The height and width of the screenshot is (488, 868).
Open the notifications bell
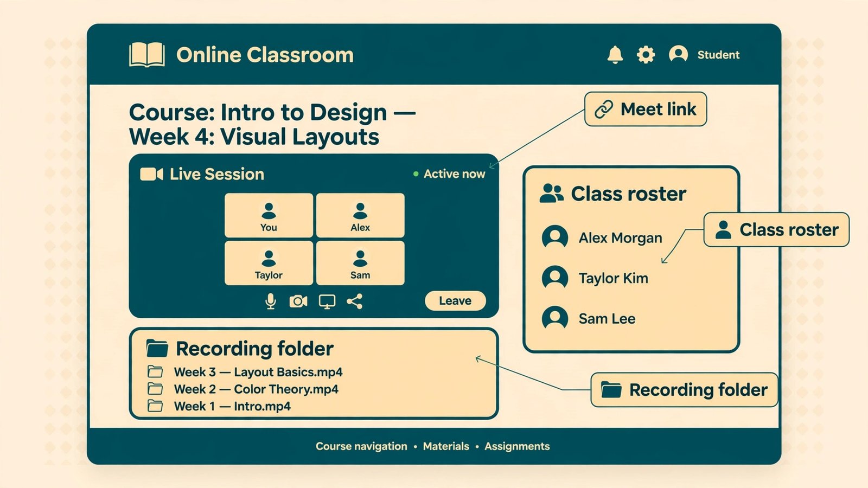click(x=615, y=55)
